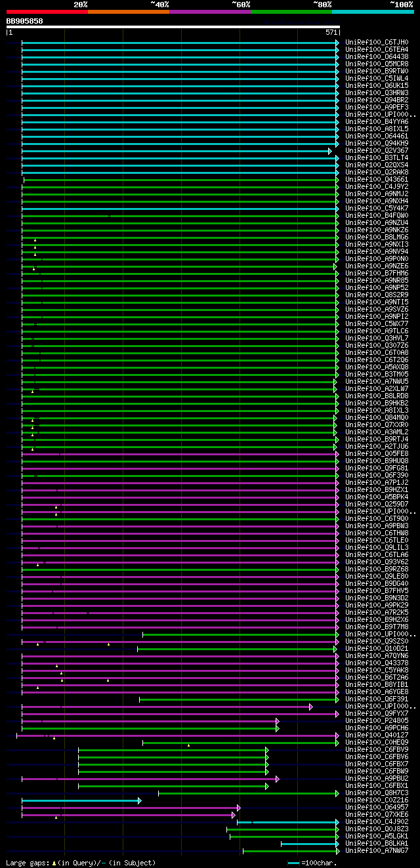Click the UniRef100_C4J902 label
This screenshot has height=868, width=420.
point(377,821)
